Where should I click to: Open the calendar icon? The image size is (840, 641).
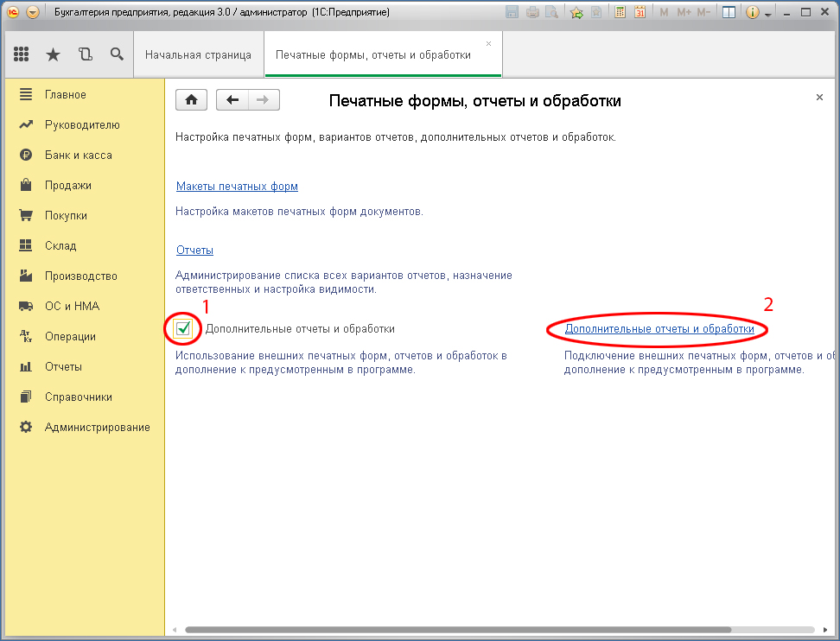point(640,12)
